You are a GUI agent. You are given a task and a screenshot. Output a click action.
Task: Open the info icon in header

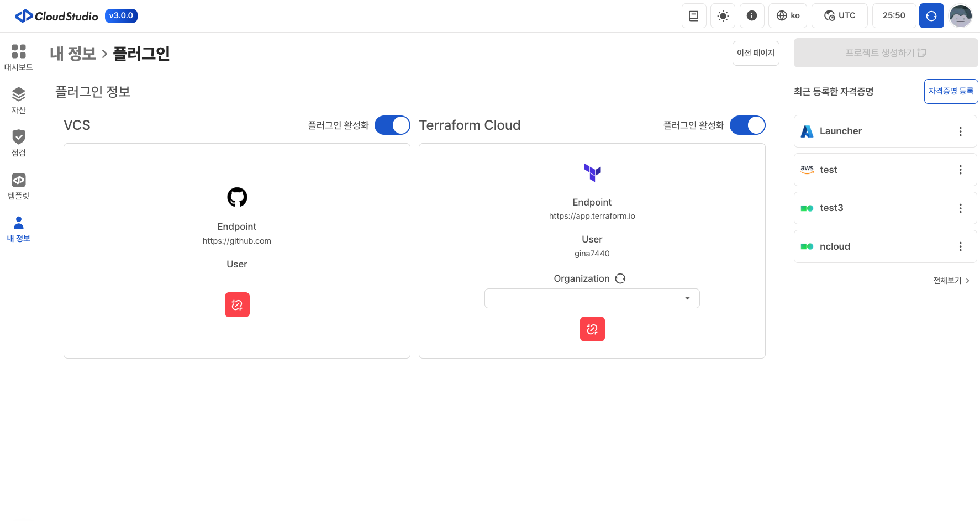[751, 16]
